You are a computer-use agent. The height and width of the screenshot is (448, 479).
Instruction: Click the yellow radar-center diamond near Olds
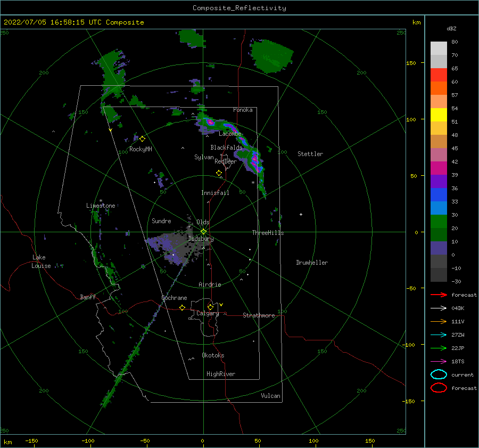click(x=203, y=232)
